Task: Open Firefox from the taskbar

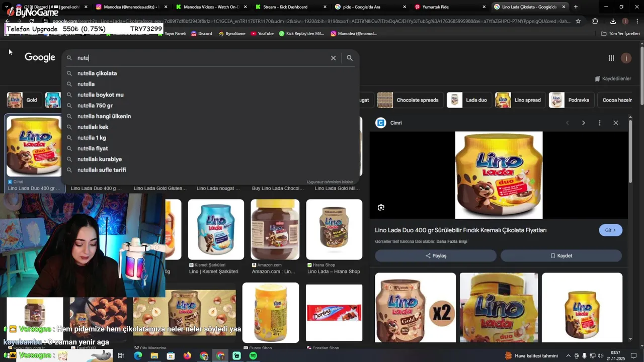Action: [187, 356]
